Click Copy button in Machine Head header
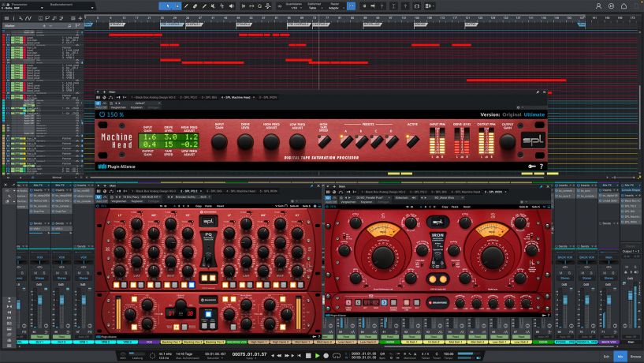Viewport: 644px width, 363px height. tap(136, 107)
